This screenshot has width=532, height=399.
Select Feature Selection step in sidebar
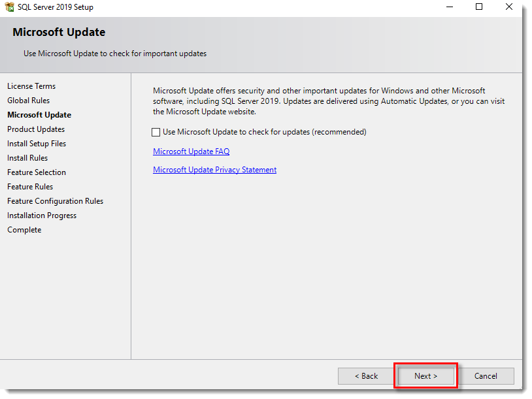tap(37, 172)
